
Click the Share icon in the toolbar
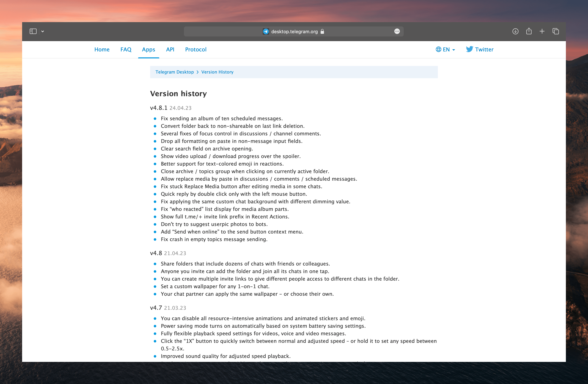pos(529,31)
